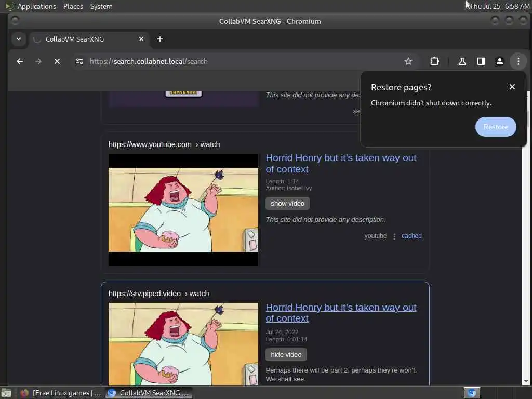The width and height of the screenshot is (532, 399).
Task: Click the workspace switcher in bottom panel
Action: pyautogui.click(x=472, y=393)
